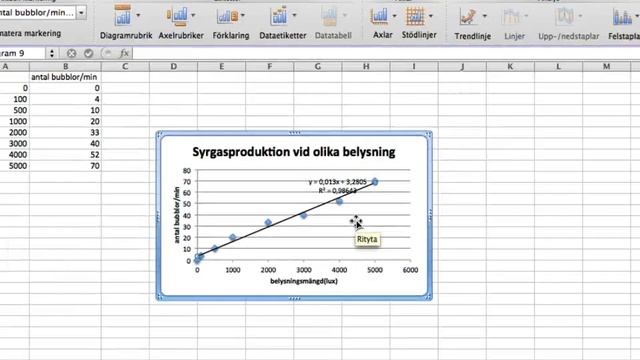The width and height of the screenshot is (640, 360).
Task: Select column header H
Action: click(x=366, y=67)
